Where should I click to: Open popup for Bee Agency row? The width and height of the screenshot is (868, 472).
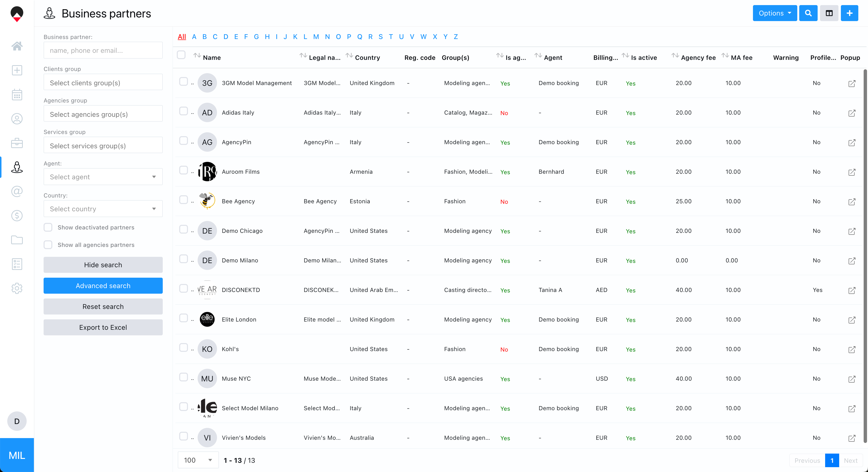point(852,202)
